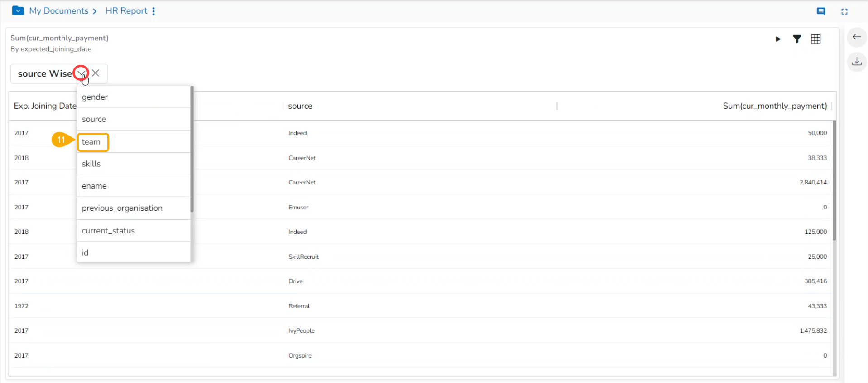
Task: Open the filter funnel icon
Action: click(x=797, y=39)
